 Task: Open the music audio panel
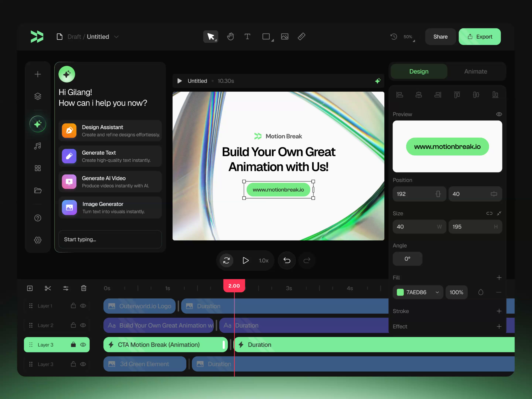(38, 146)
